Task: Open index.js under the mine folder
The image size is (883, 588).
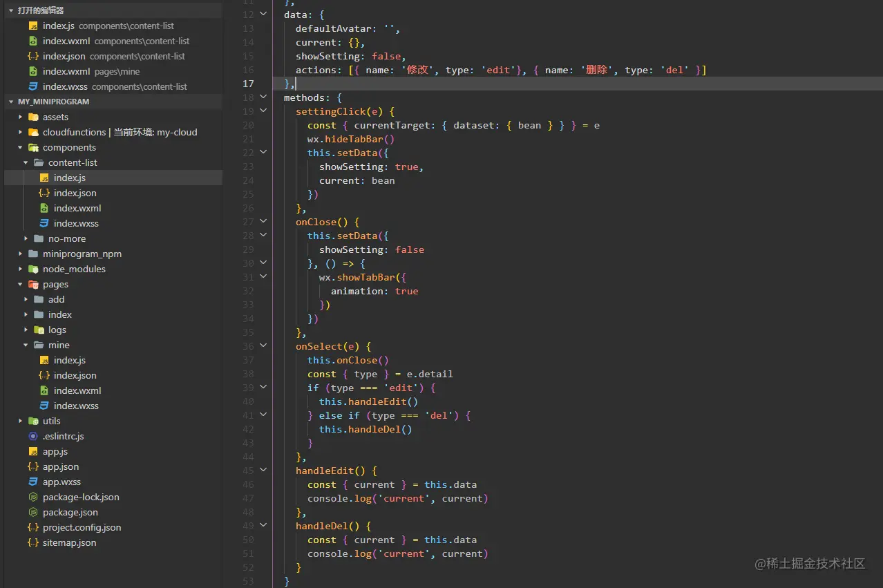Action: 113,360
